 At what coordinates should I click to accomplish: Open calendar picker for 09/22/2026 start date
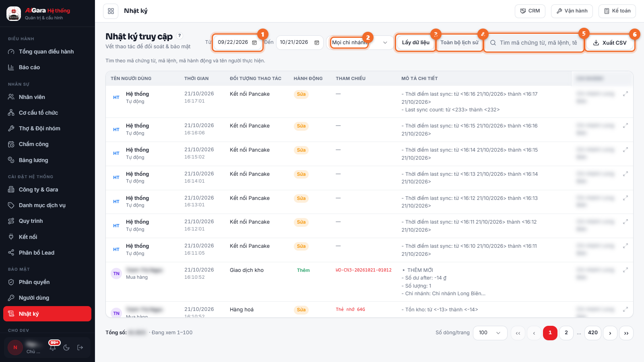point(254,43)
